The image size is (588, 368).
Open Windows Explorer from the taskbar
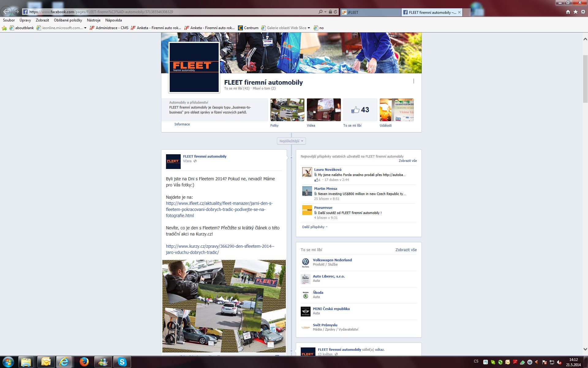tap(26, 362)
